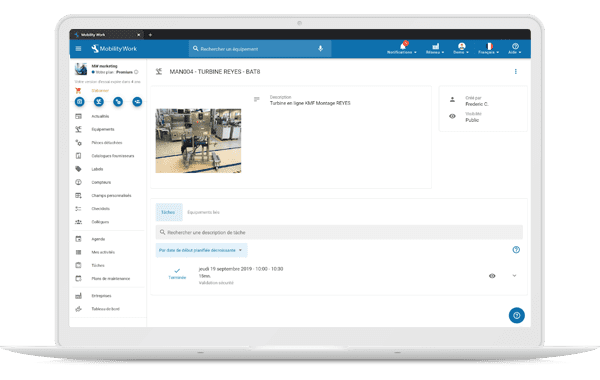This screenshot has width=600, height=380.
Task: Click 'Turbine en ligne KMF Montage REYES' text
Action: tap(310, 103)
